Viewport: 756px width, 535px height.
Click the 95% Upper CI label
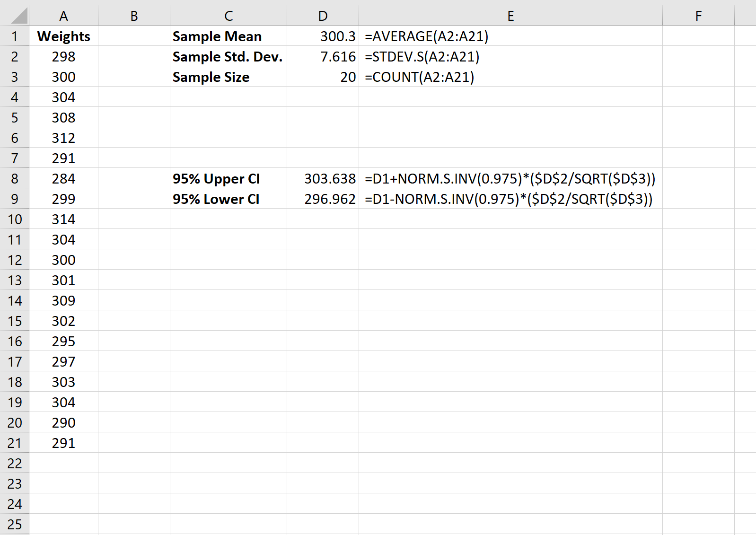click(216, 178)
